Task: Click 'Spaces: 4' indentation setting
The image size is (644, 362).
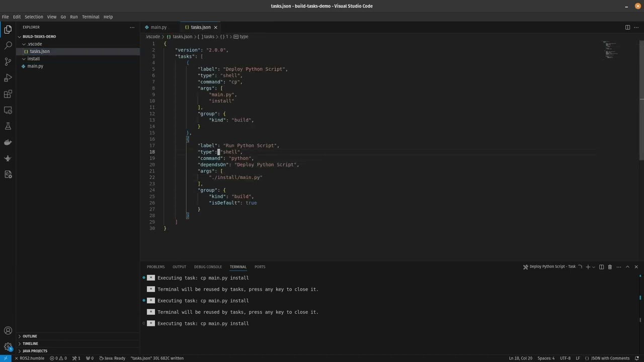Action: point(546,358)
